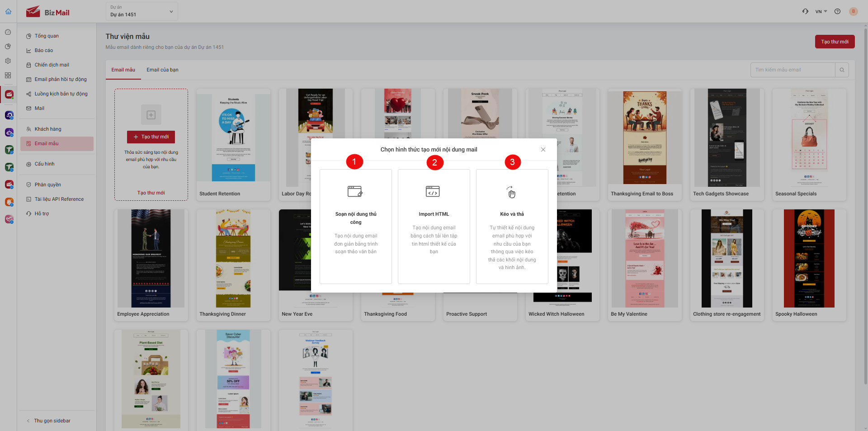Click the home icon in the left rail
Viewport: 868px width, 431px height.
click(x=8, y=11)
